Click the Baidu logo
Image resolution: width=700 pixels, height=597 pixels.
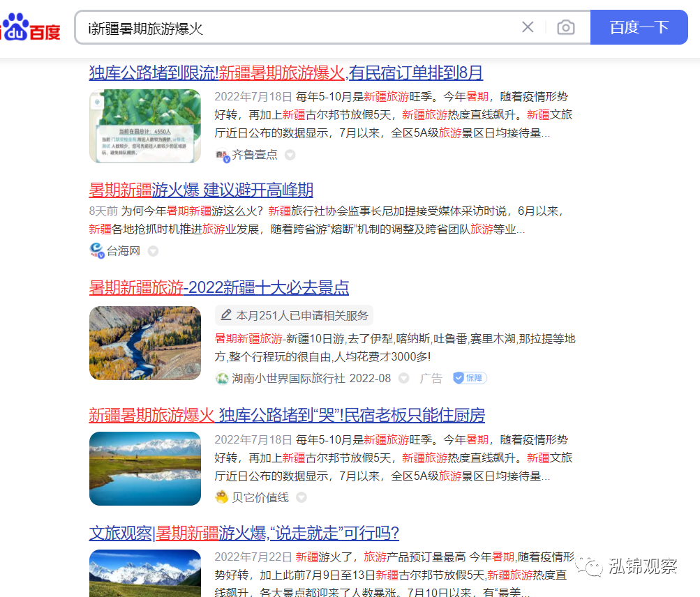click(31, 28)
